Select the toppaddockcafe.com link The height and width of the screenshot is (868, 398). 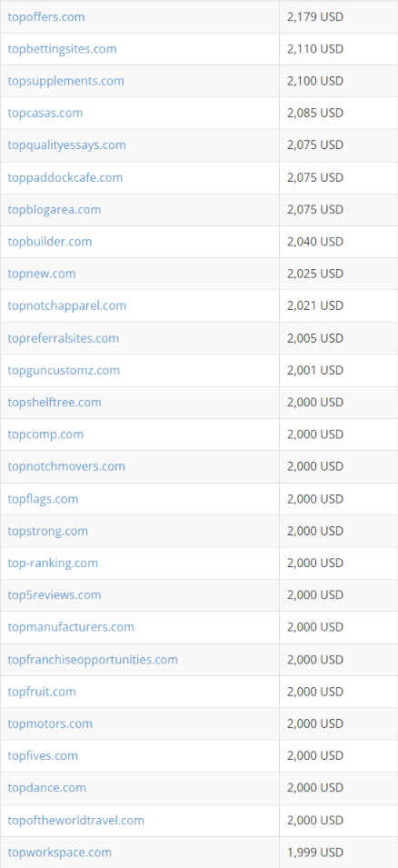point(65,178)
